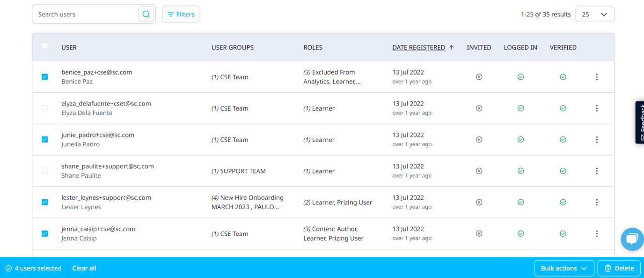The image size is (644, 278).
Task: Click the invited status icon for Benice Paz
Action: [x=479, y=76]
